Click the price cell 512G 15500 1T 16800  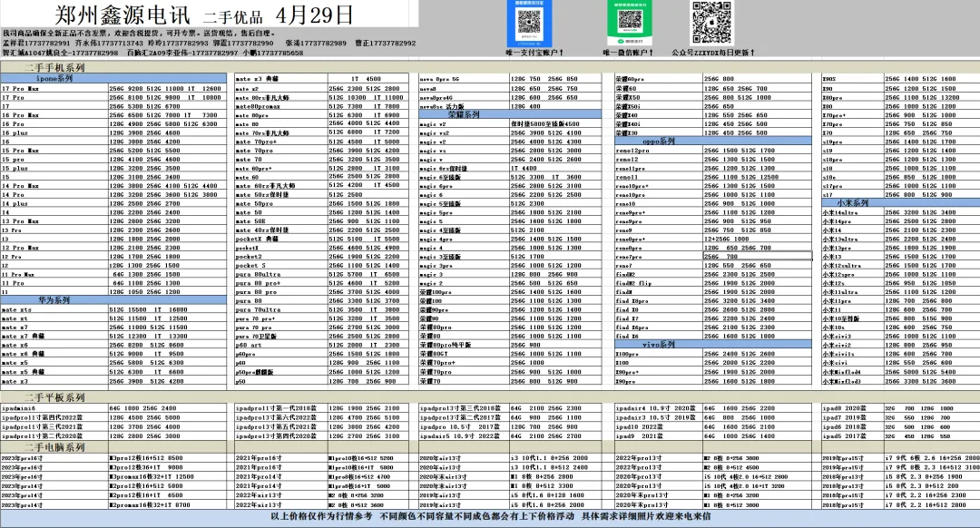167,310
